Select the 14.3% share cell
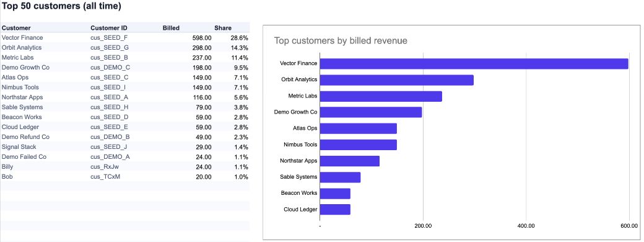Screen dimensions: 644x242 (x=239, y=47)
